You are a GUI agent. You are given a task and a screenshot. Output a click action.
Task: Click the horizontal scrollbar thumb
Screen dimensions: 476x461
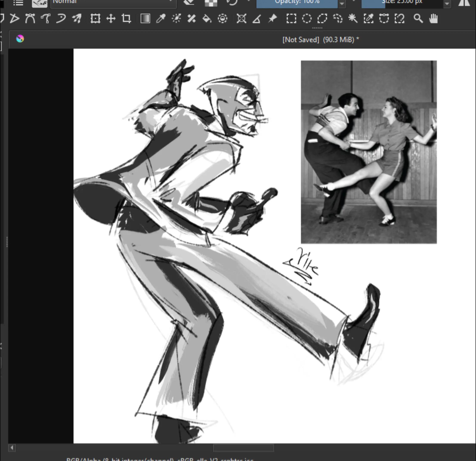click(244, 448)
